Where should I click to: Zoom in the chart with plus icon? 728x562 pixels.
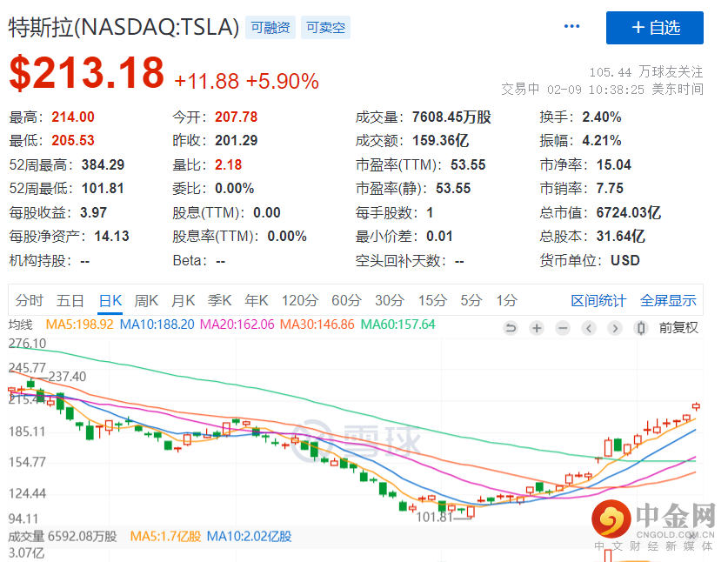tap(537, 328)
